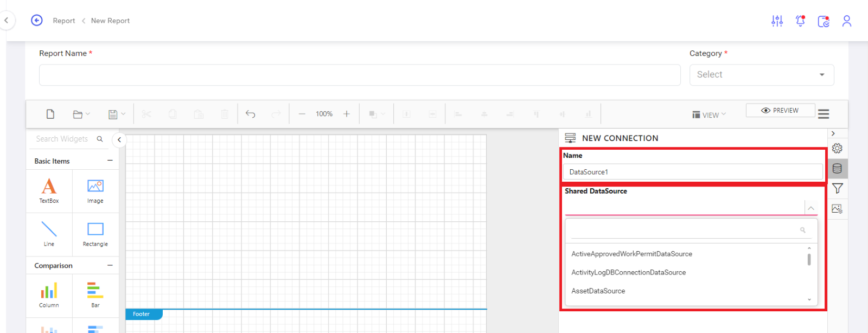868x333 pixels.
Task: Select the Line widget
Action: [x=49, y=234]
